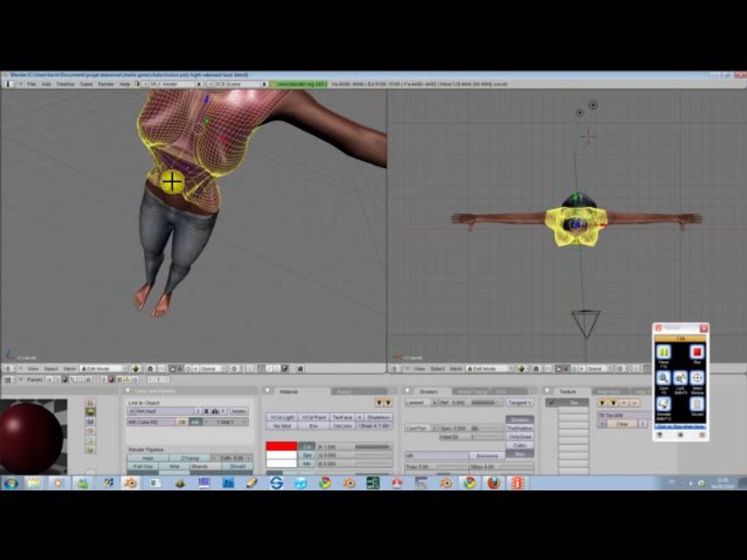Toggle left viewport 3D manipulator hand icon
The height and width of the screenshot is (560, 747).
pyautogui.click(x=173, y=369)
